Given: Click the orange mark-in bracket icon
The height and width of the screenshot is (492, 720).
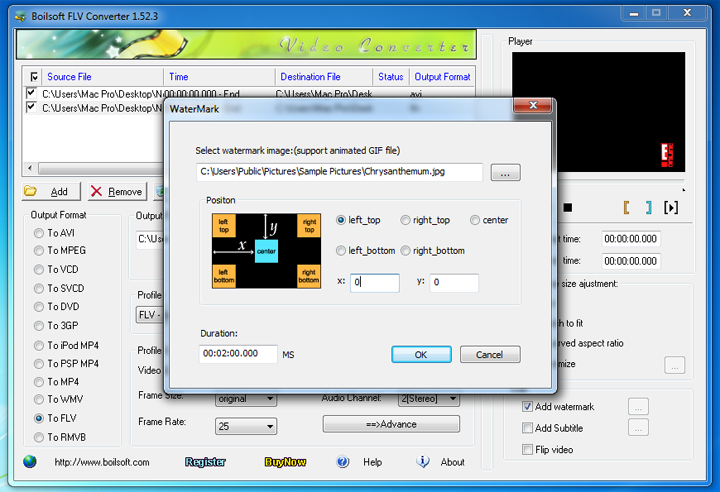Looking at the screenshot, I should click(x=626, y=208).
